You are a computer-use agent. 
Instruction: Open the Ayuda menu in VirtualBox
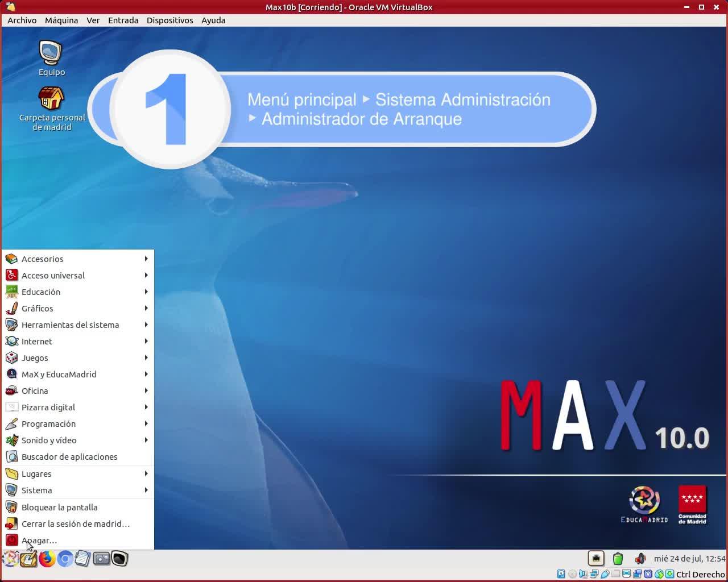213,20
